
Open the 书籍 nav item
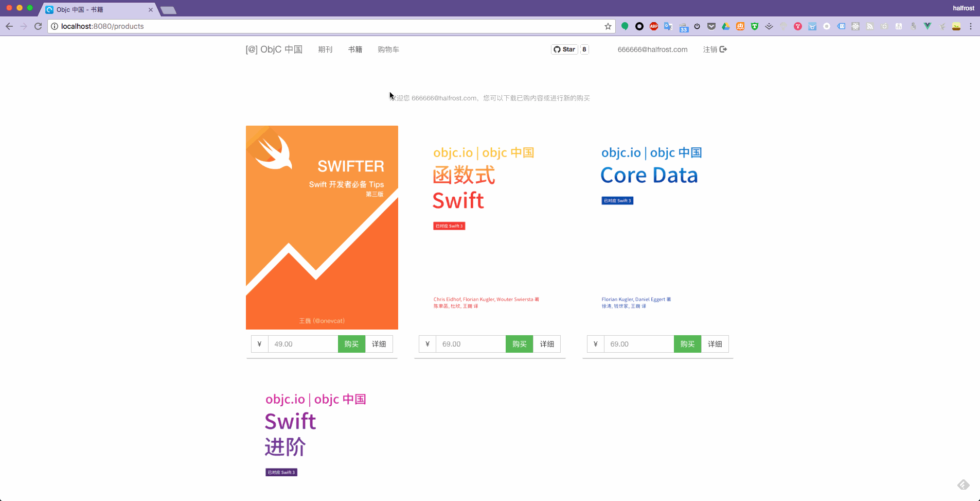point(355,49)
